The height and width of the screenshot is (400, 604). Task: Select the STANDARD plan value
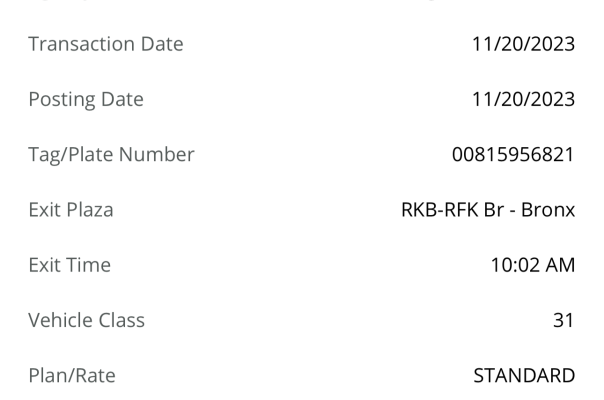[524, 376]
